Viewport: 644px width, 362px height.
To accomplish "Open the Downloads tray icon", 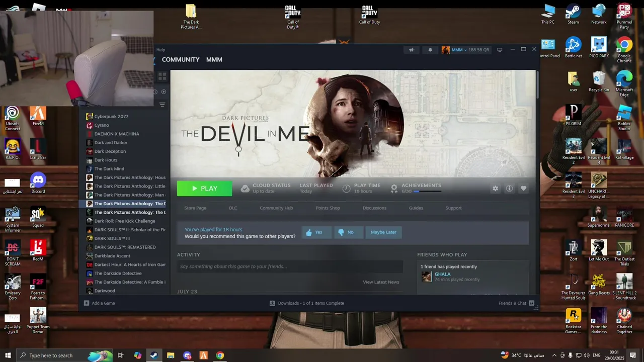I will [272, 303].
